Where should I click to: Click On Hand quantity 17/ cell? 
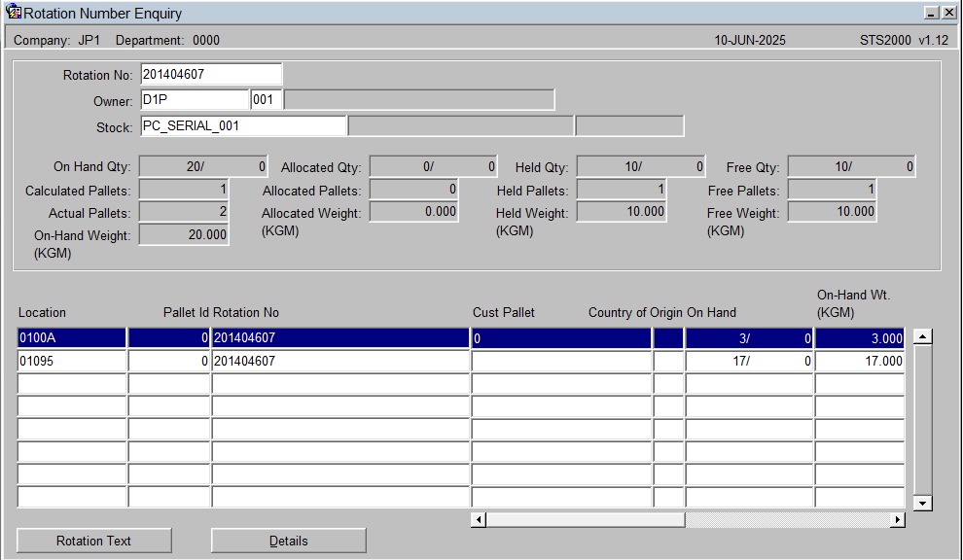coord(749,361)
